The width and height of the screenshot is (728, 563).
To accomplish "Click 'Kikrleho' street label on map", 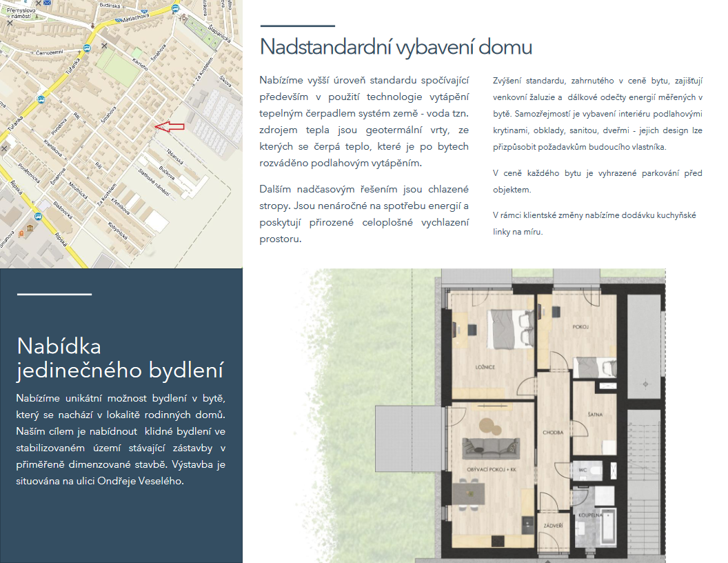I will click(140, 65).
